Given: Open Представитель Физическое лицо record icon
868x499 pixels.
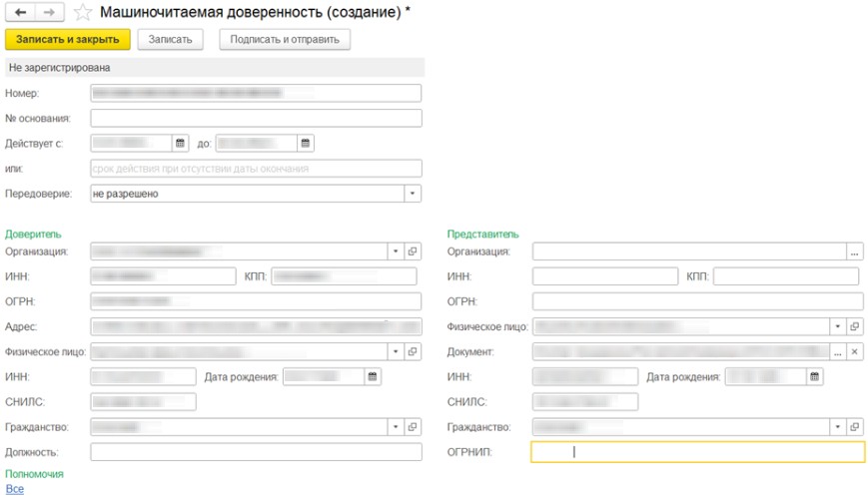Looking at the screenshot, I should coord(855,326).
